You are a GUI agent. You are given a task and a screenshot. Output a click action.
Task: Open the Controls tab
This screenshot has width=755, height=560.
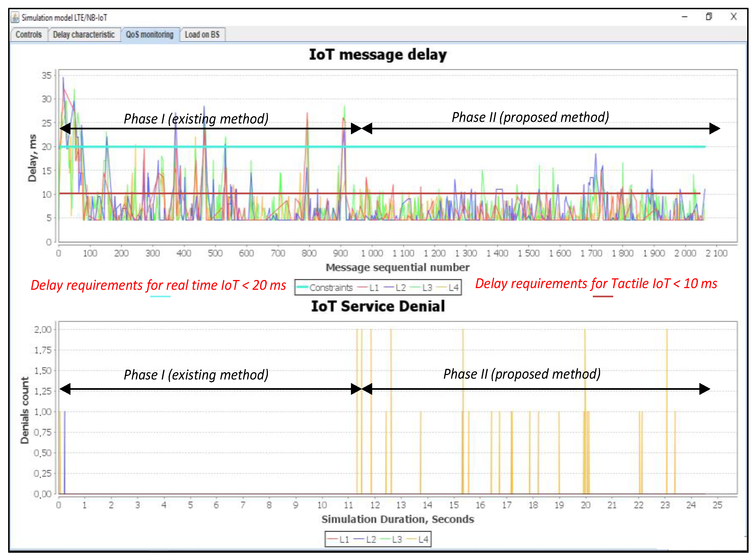[x=29, y=35]
